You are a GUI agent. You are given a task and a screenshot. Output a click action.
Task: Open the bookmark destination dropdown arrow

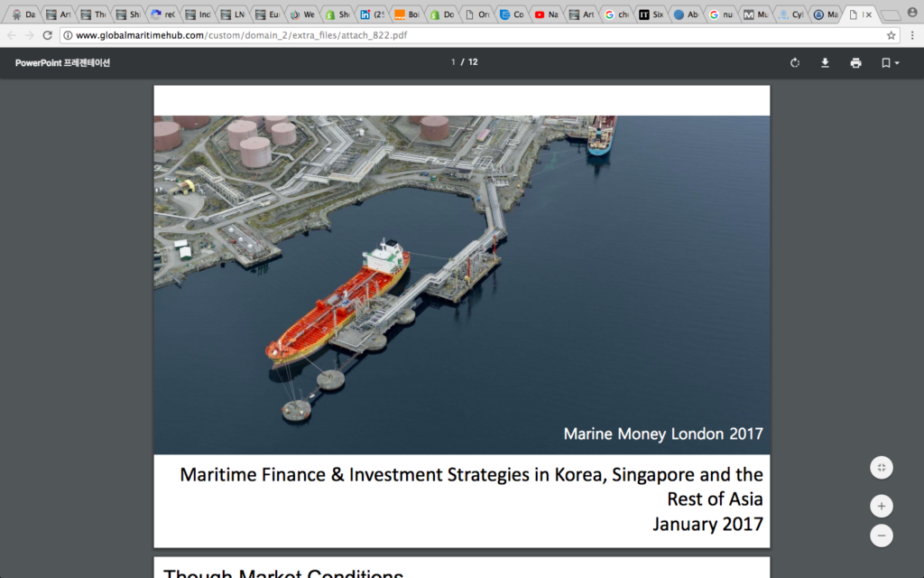[x=896, y=63]
